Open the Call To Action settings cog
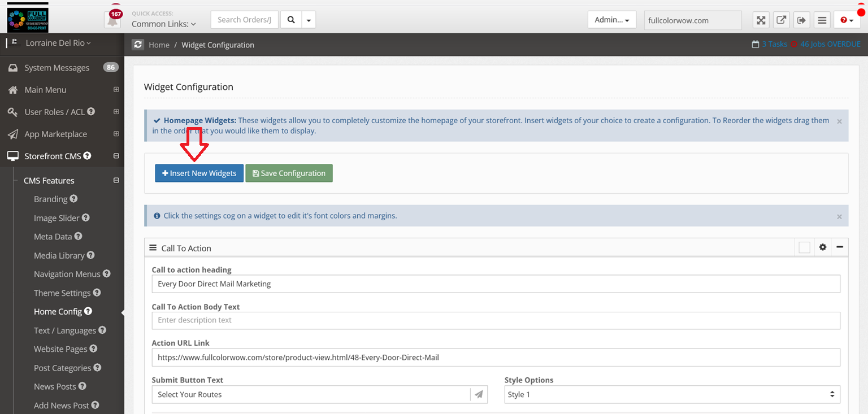Screen dimensions: 868x414 click(823, 247)
